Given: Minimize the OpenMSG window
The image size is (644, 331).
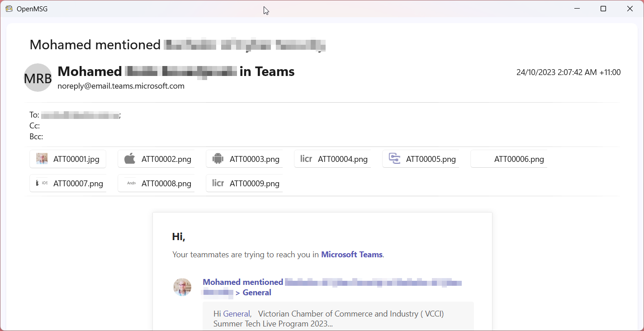Looking at the screenshot, I should [577, 9].
